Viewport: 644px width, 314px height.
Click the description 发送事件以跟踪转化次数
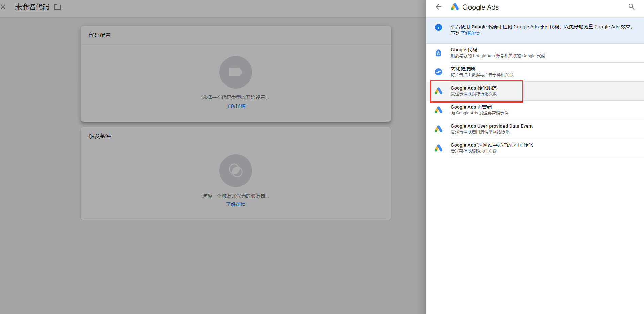(x=474, y=94)
